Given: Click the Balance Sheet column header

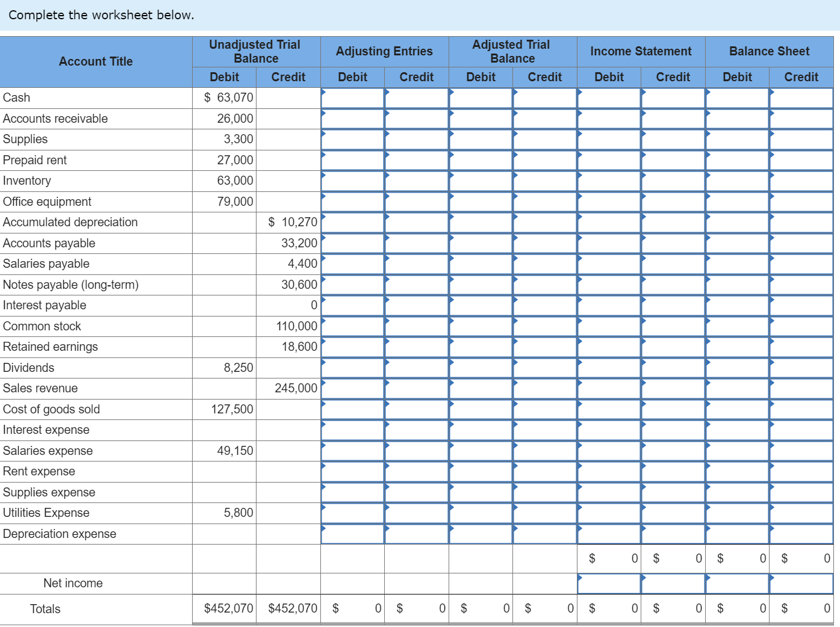Looking at the screenshot, I should 769,51.
